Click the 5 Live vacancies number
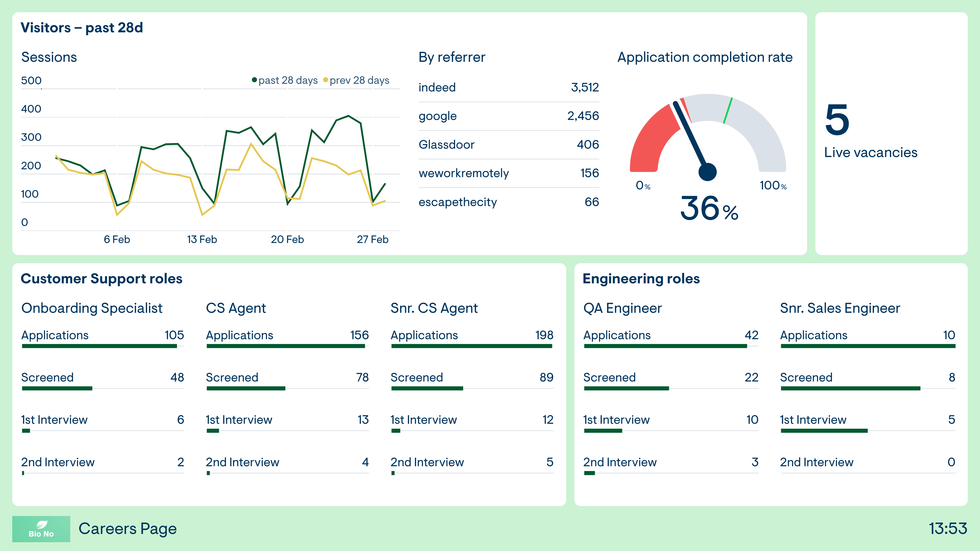The width and height of the screenshot is (980, 551). pyautogui.click(x=837, y=120)
